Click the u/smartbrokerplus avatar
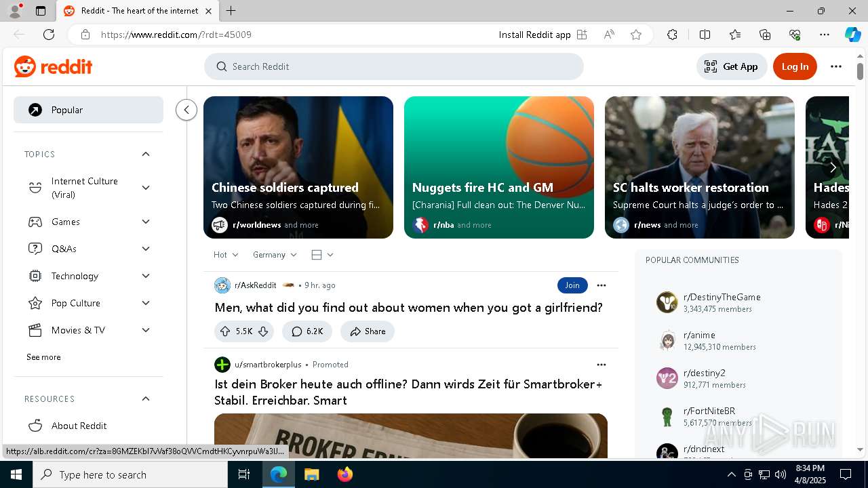Viewport: 868px width, 488px height. (222, 365)
